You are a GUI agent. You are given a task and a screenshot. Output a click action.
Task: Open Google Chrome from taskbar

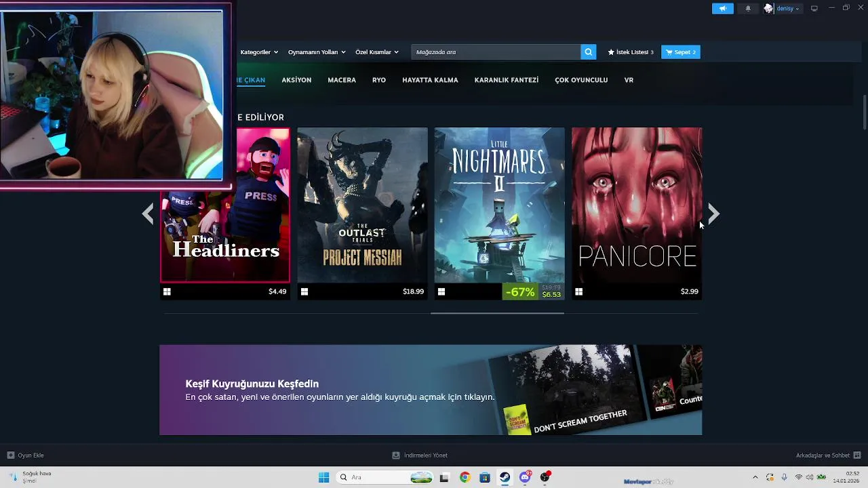pos(465,477)
